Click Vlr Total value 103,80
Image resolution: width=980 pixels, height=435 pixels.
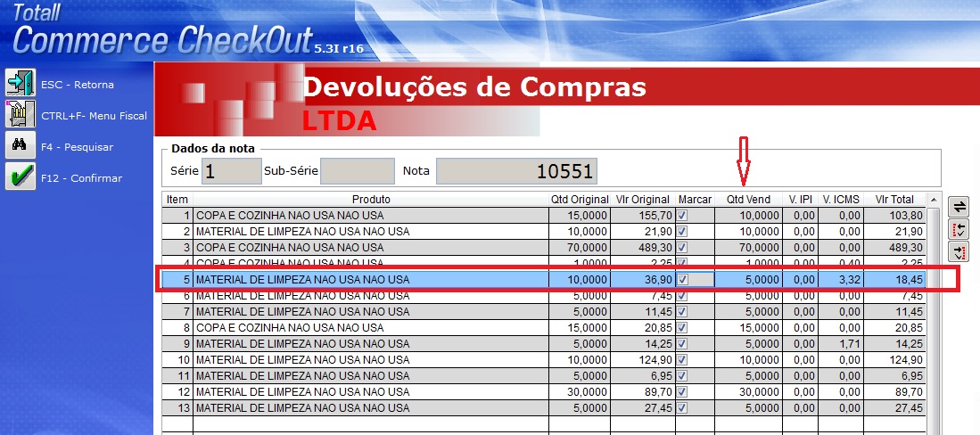click(x=894, y=216)
